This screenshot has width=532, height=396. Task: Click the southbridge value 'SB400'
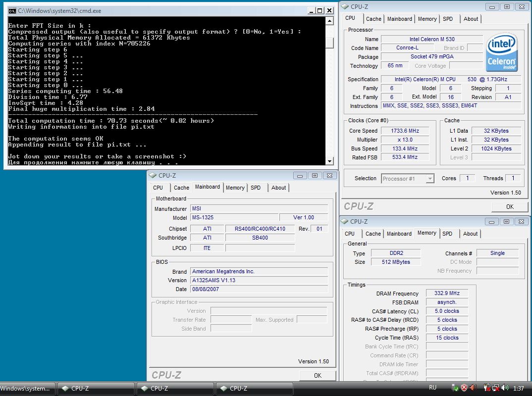pyautogui.click(x=260, y=238)
